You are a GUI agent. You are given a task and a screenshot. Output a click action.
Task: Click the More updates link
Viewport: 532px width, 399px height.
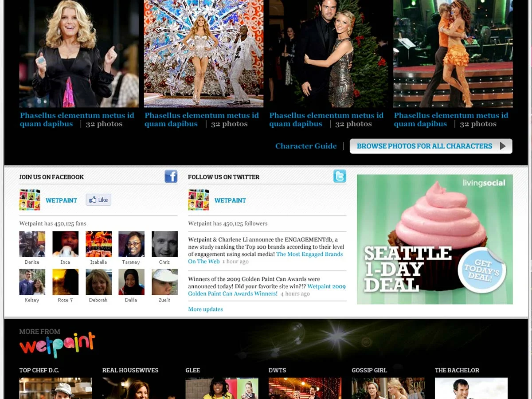coord(205,309)
